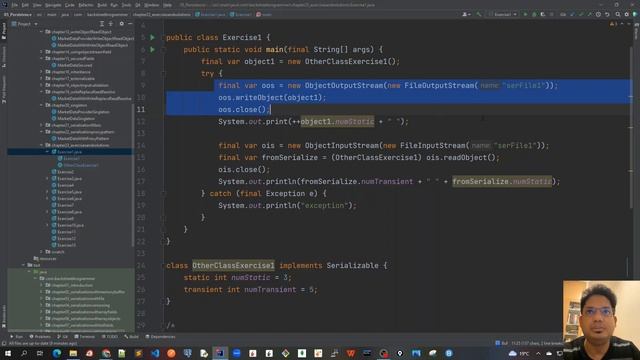Screen dimensions: 640x360
Task: Click the main breadcrumb in navigation bar
Action: tap(264, 14)
